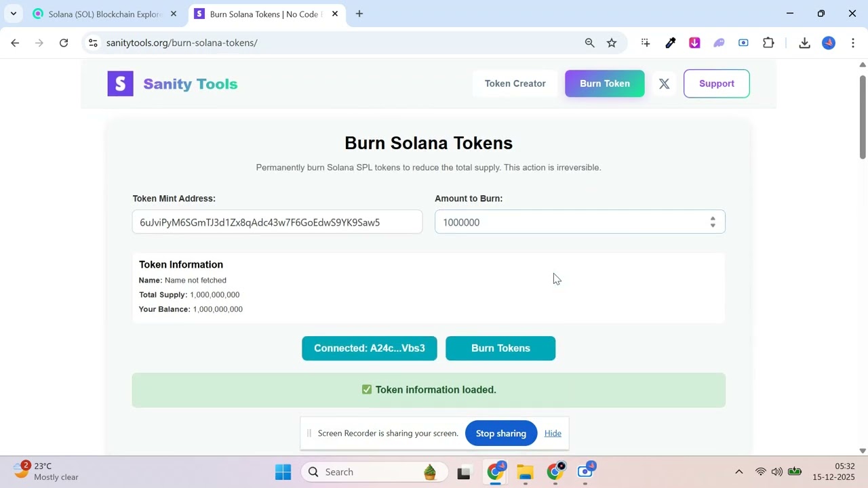Bookmark this page with the star icon
The width and height of the screenshot is (868, 488).
pos(612,43)
